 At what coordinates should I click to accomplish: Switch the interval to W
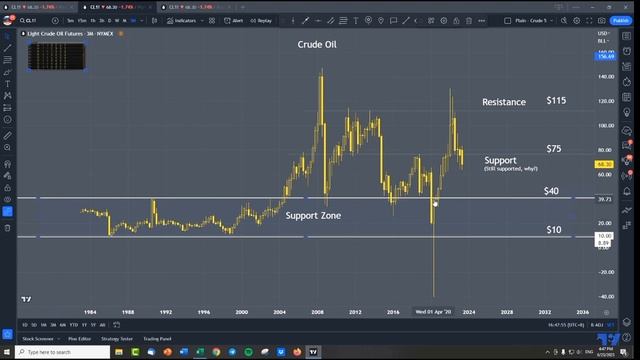tap(117, 21)
